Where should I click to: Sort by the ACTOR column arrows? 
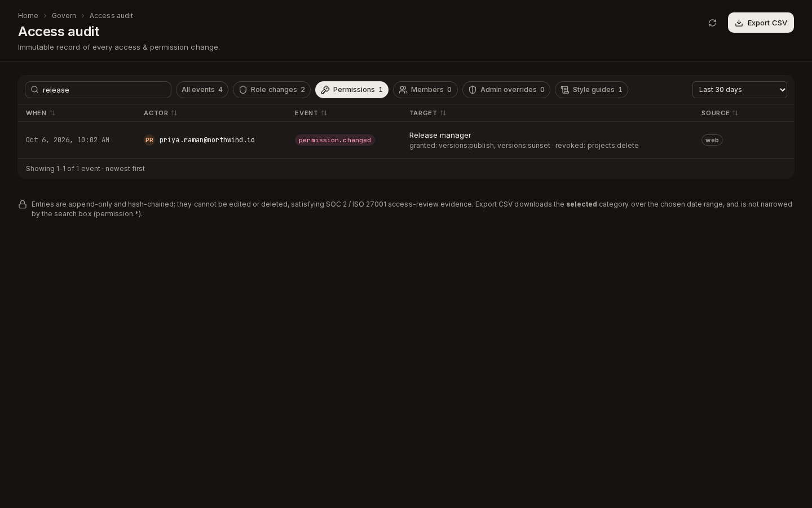click(174, 113)
